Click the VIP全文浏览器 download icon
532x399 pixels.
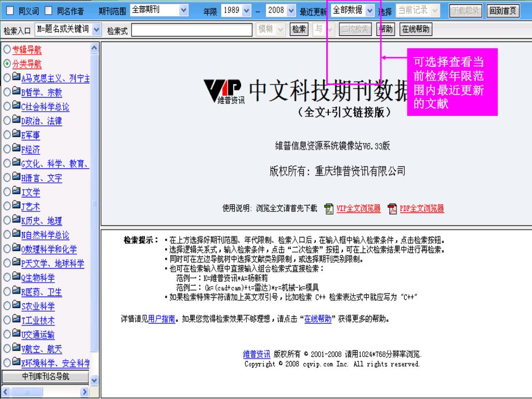pyautogui.click(x=329, y=209)
